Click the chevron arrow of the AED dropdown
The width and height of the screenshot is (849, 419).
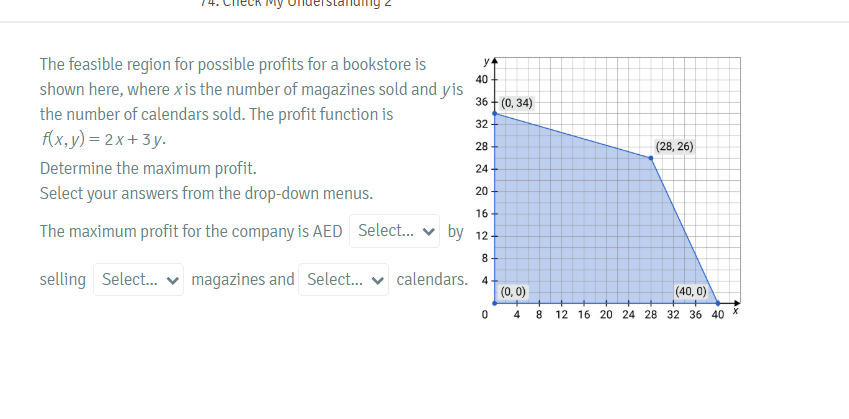click(429, 232)
